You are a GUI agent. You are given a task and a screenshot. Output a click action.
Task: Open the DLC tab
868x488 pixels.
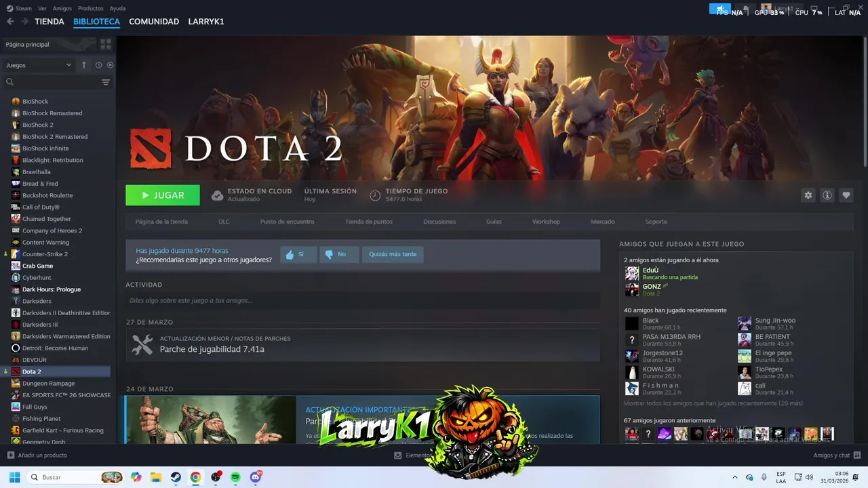(x=224, y=222)
